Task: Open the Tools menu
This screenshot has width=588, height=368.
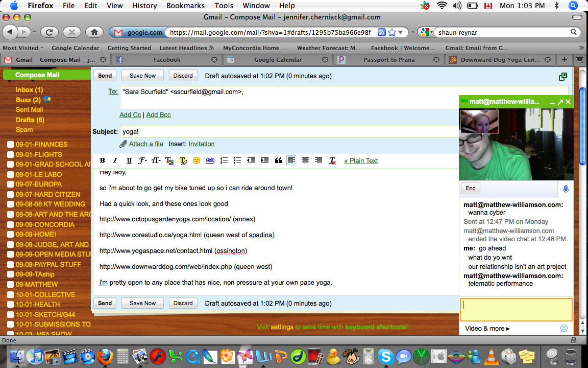Action: [x=224, y=6]
